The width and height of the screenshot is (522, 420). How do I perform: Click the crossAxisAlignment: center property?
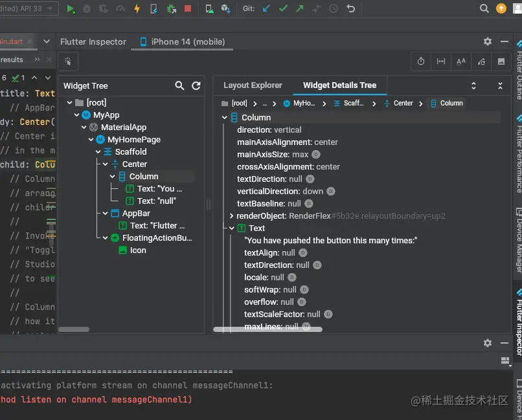click(288, 166)
